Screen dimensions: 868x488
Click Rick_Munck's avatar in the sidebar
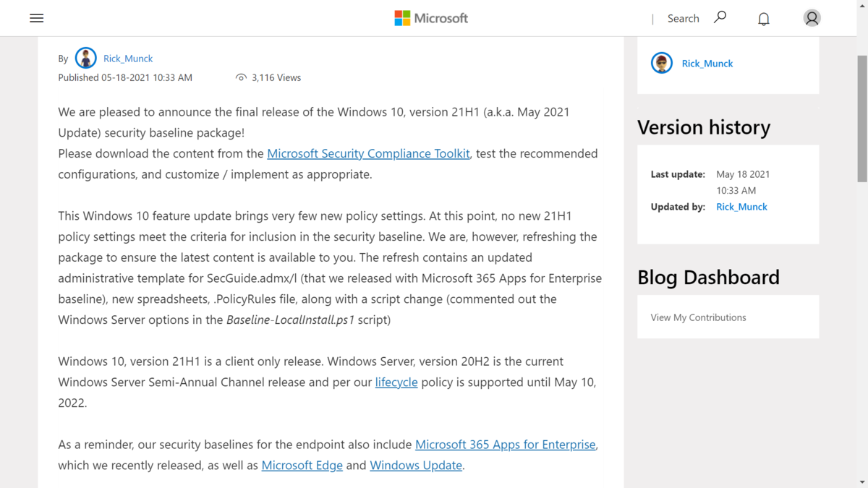pyautogui.click(x=661, y=63)
